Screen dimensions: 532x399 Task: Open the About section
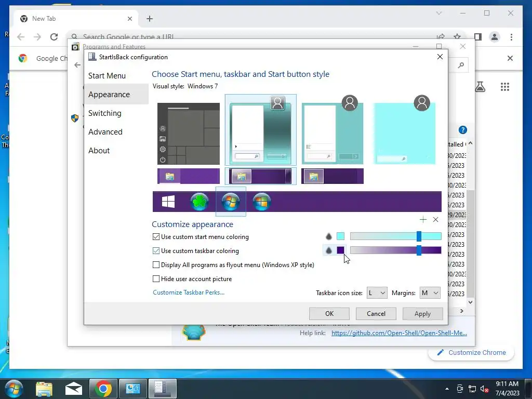click(99, 150)
